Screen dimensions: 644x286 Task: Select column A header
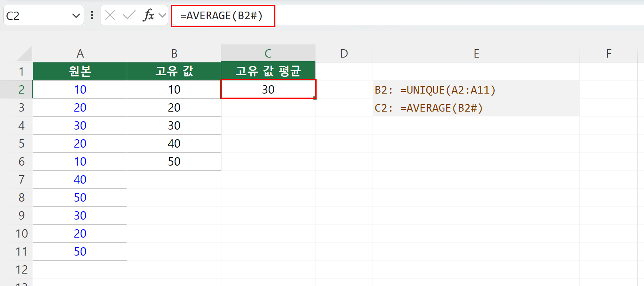pos(80,54)
